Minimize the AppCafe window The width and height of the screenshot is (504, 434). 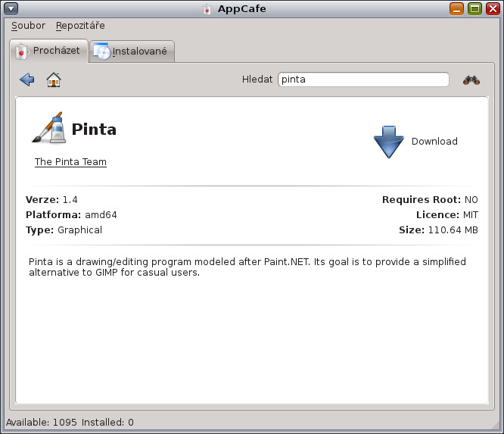(x=456, y=8)
